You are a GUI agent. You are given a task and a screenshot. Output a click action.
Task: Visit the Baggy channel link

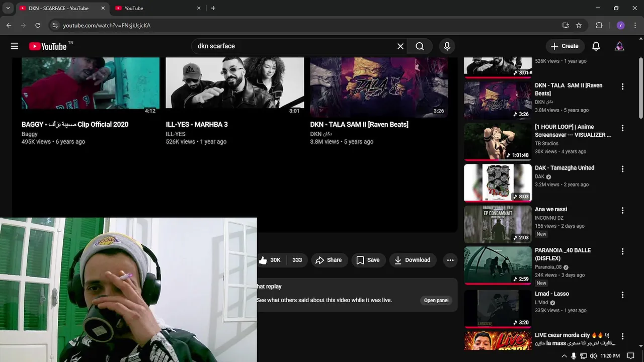point(30,134)
